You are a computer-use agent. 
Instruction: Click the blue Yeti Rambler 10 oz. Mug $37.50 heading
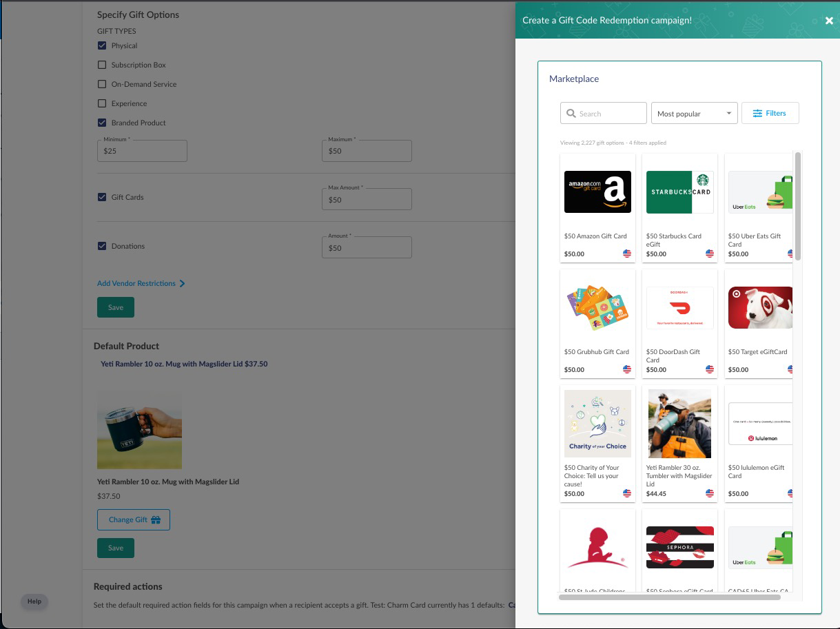click(x=184, y=364)
